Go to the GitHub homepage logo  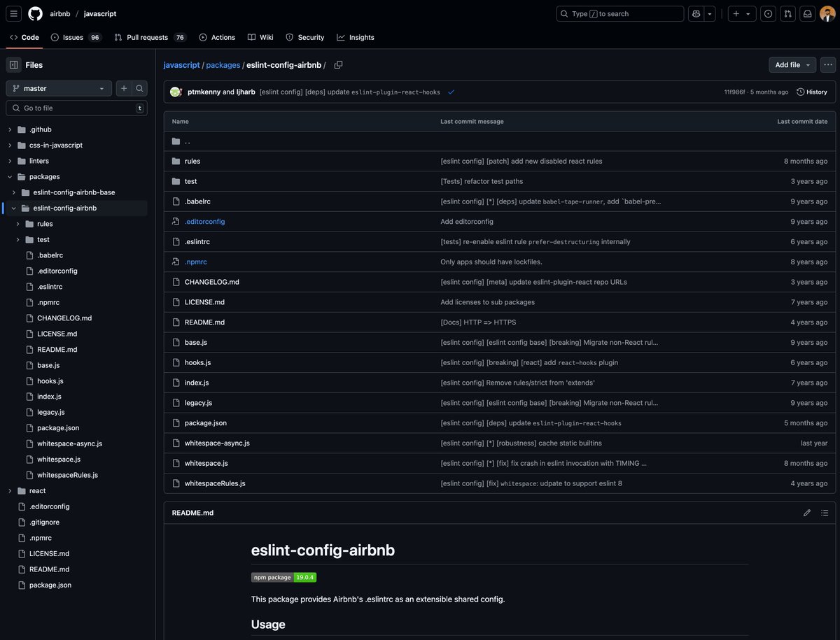pyautogui.click(x=35, y=13)
